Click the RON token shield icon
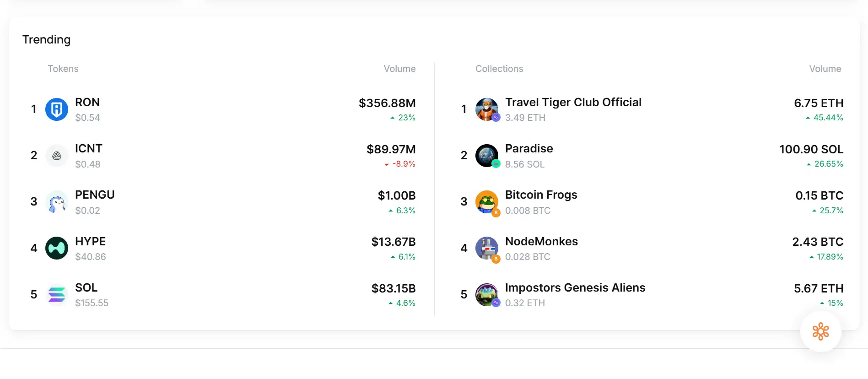The height and width of the screenshot is (379, 868). pyautogui.click(x=57, y=109)
